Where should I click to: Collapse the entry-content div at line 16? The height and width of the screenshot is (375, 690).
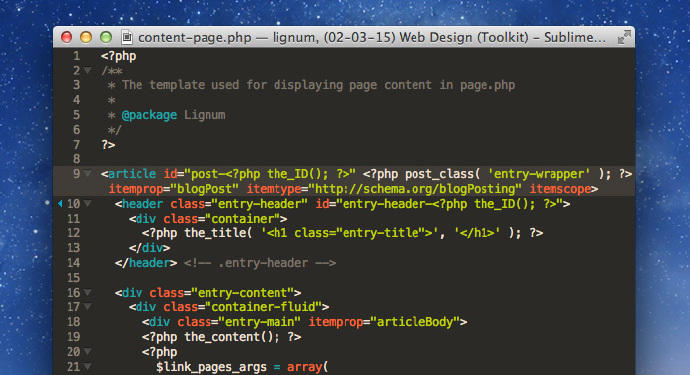tap(88, 293)
